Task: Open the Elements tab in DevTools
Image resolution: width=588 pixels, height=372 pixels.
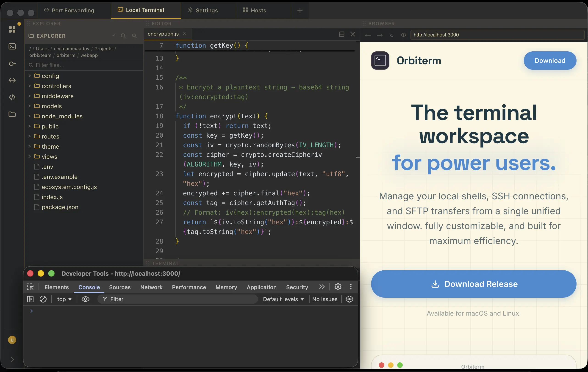Action: (57, 287)
